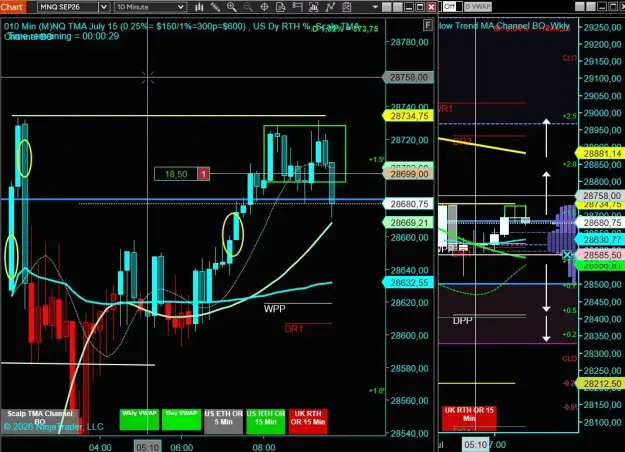Image resolution: width=625 pixels, height=452 pixels.
Task: Click the DPP label in right chart
Action: [462, 321]
